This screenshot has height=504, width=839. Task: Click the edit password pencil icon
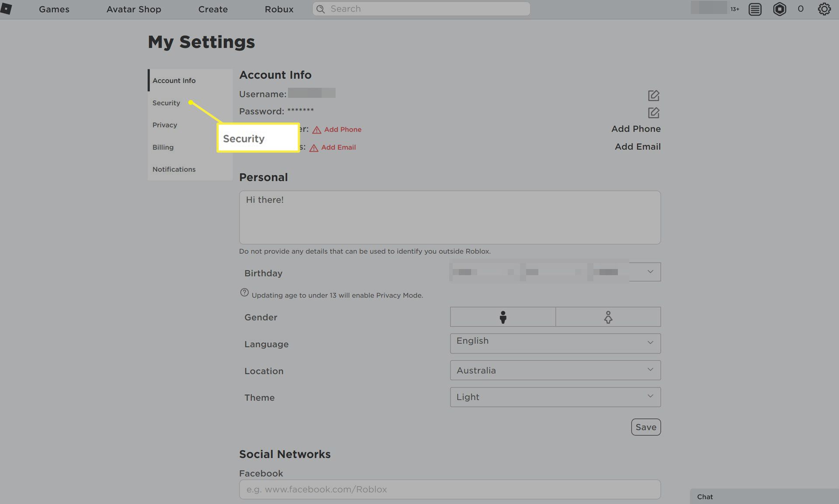click(x=653, y=112)
